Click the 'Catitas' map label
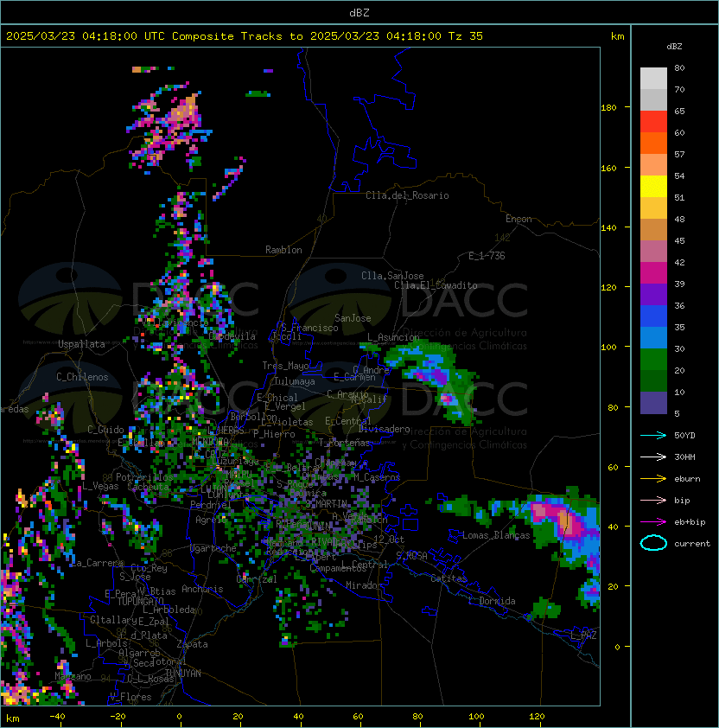This screenshot has width=719, height=728. point(449,578)
